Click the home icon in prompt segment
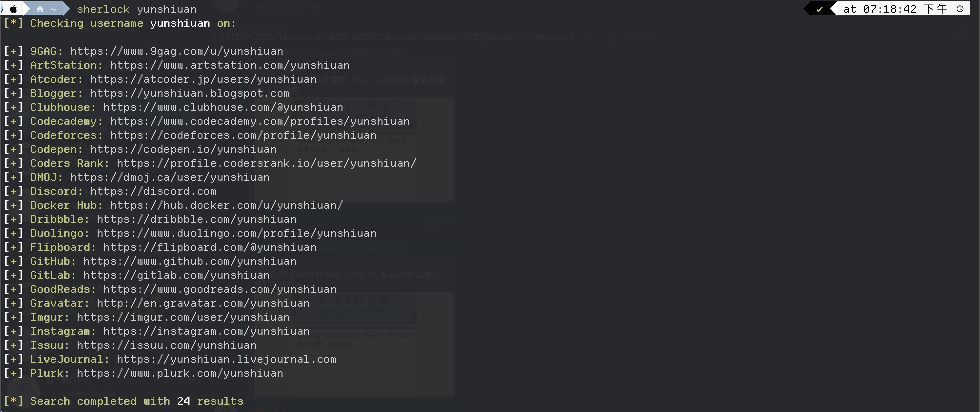 coord(40,9)
